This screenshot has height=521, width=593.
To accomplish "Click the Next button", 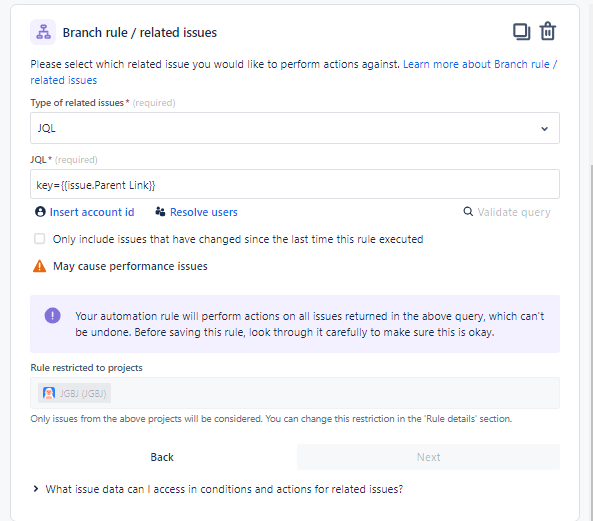I will [x=428, y=457].
